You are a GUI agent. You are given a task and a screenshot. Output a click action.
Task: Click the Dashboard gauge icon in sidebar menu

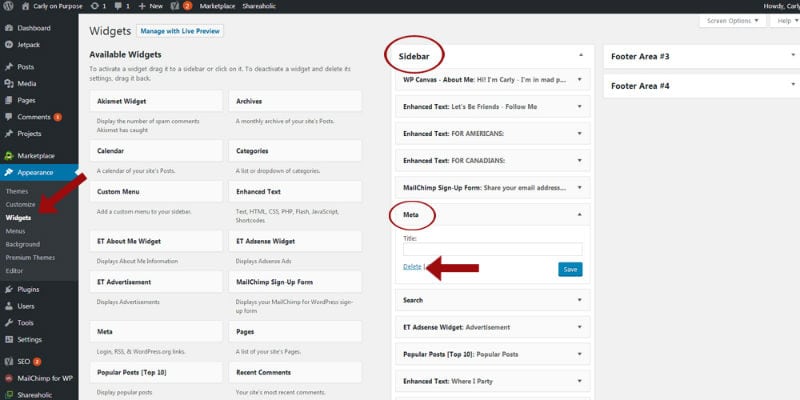pyautogui.click(x=9, y=28)
